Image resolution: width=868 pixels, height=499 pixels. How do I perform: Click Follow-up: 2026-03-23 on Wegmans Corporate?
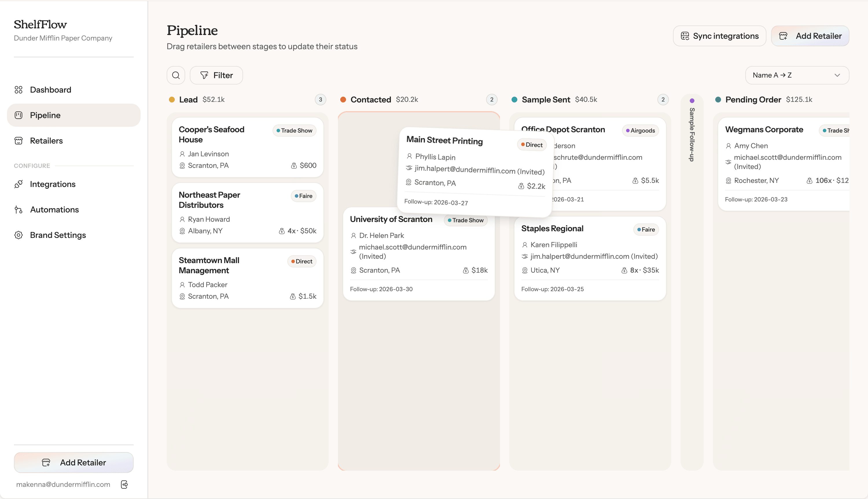click(x=756, y=199)
